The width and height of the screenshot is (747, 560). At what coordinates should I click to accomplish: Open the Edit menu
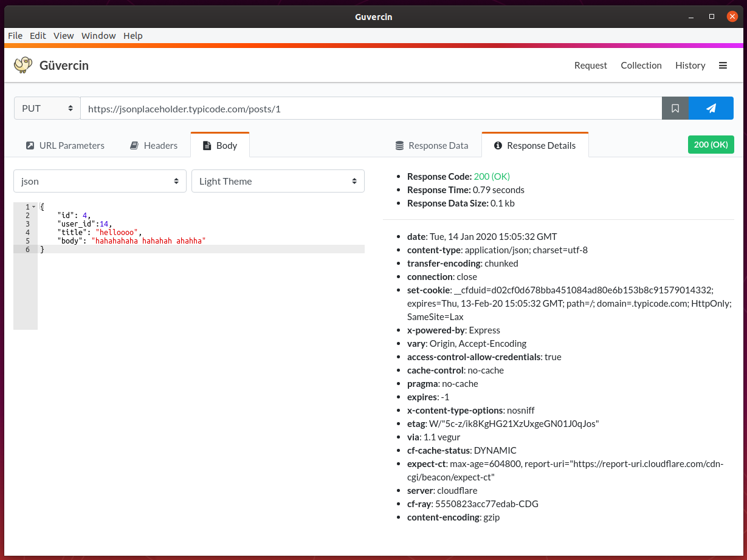click(38, 36)
